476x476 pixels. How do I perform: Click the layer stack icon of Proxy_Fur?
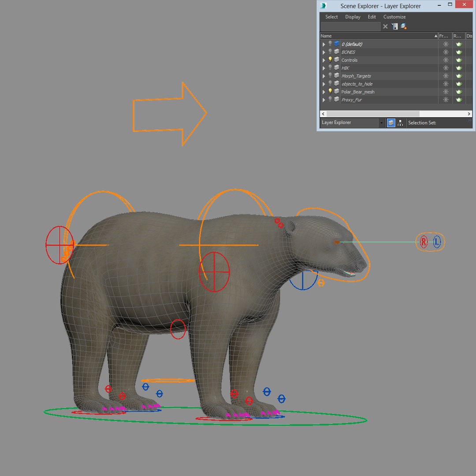pyautogui.click(x=336, y=99)
